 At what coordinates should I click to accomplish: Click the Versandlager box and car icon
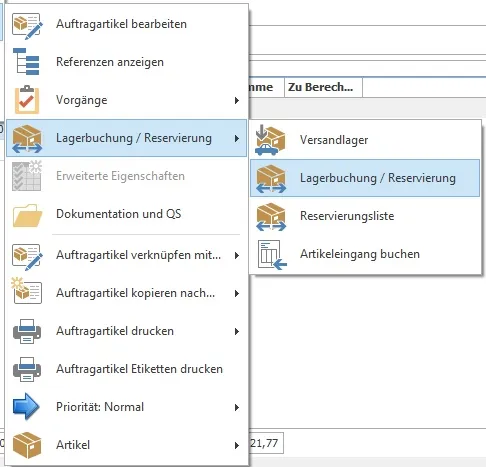click(270, 140)
